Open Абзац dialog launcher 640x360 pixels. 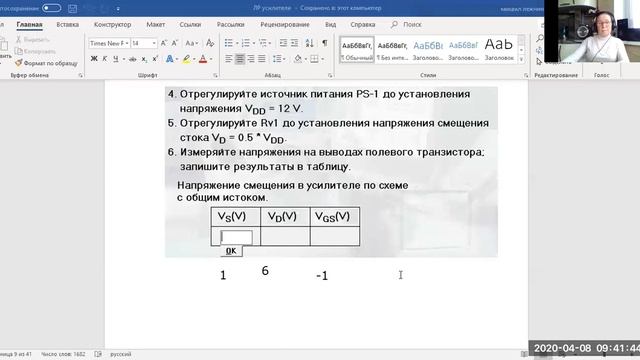pyautogui.click(x=330, y=75)
